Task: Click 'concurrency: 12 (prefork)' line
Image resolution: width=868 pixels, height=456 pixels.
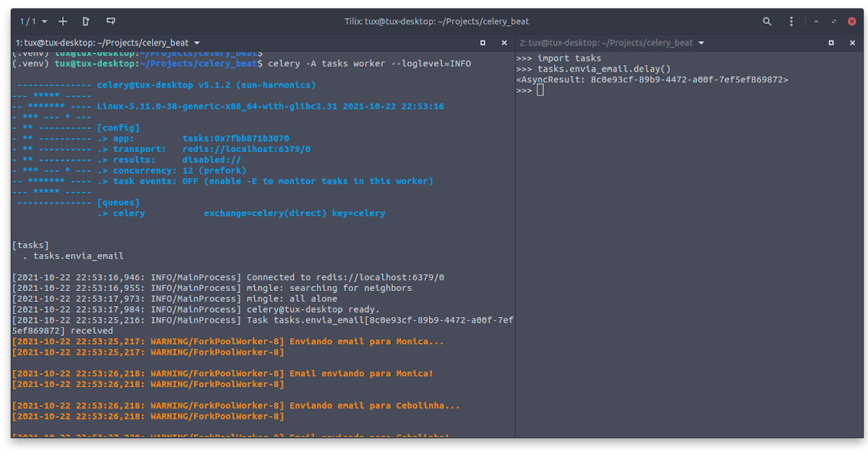Action: pos(171,171)
